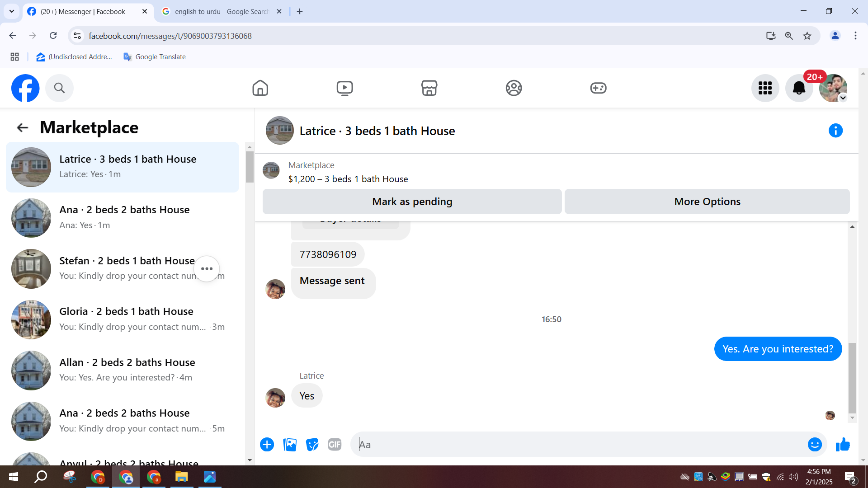Click the More Options button
Viewport: 868px width, 488px height.
[x=707, y=202]
